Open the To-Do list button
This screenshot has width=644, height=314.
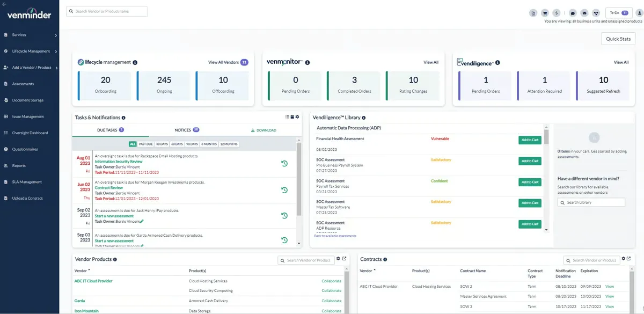pyautogui.click(x=619, y=13)
